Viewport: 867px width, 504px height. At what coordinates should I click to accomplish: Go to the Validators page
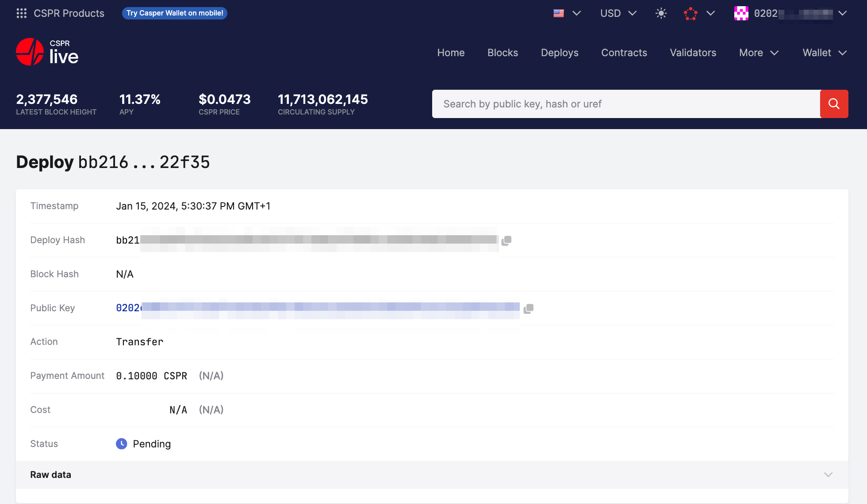(693, 53)
